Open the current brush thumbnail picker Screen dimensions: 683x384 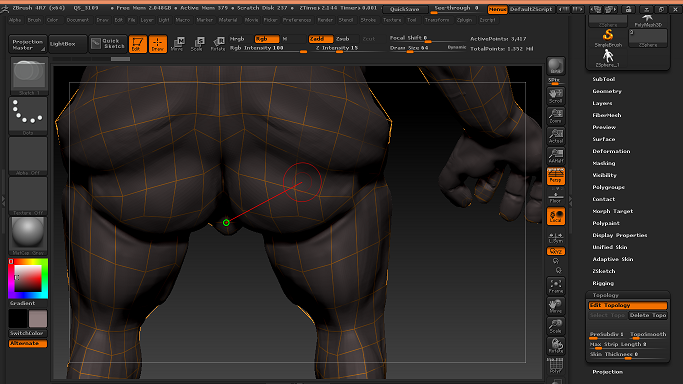point(29,76)
